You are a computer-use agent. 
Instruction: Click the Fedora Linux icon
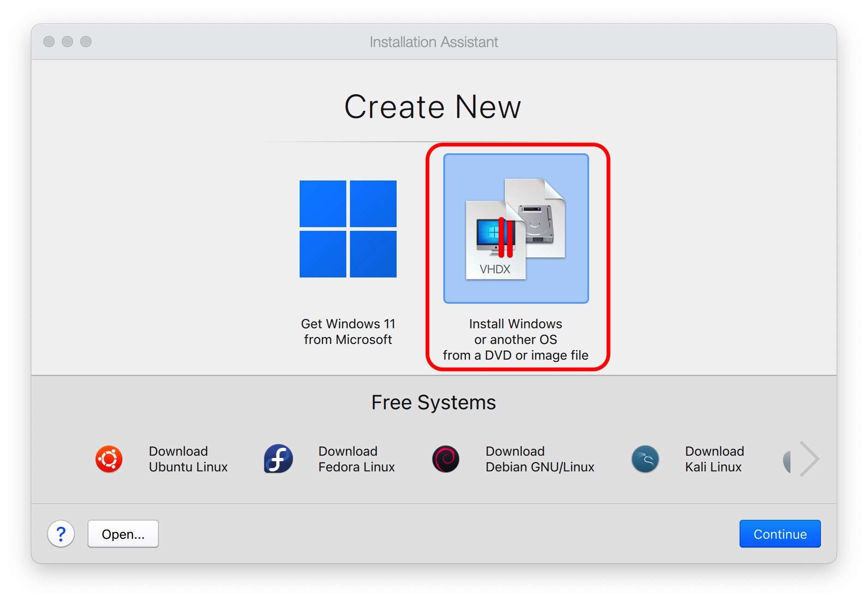277,458
